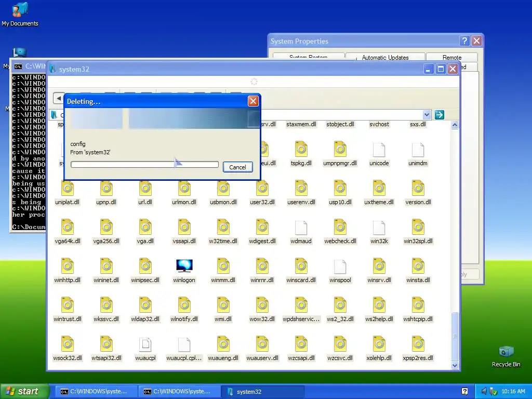
Task: Open My Documents desktop icon
Action: 20,14
